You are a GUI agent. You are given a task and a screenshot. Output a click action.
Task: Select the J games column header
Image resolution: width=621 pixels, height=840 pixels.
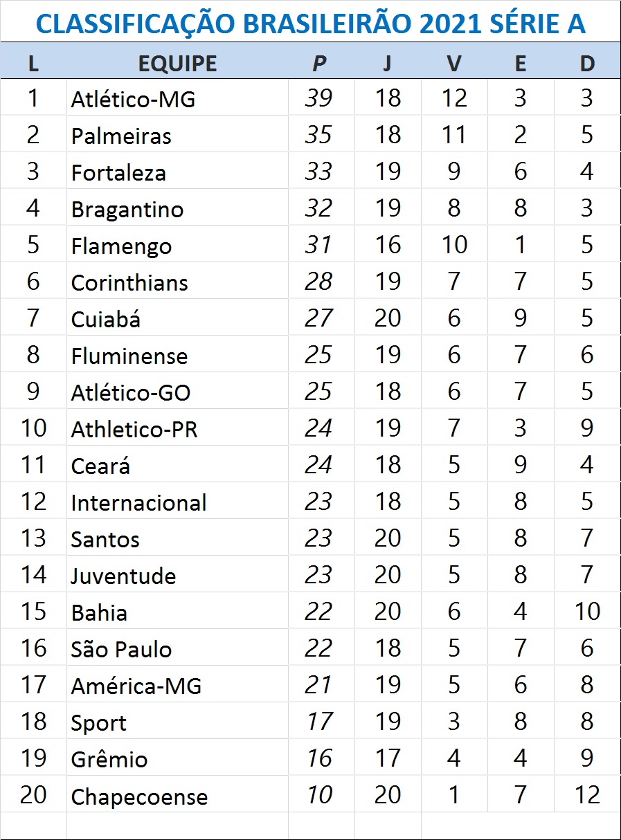pos(387,63)
